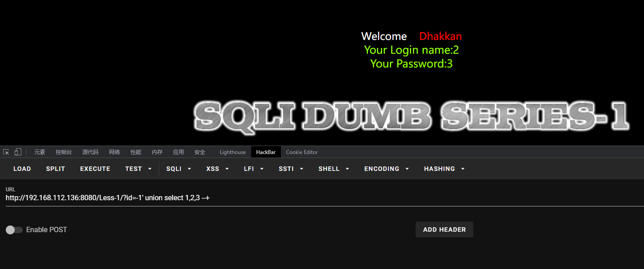Click the ADD HEADER button
The width and height of the screenshot is (644, 269).
point(444,229)
